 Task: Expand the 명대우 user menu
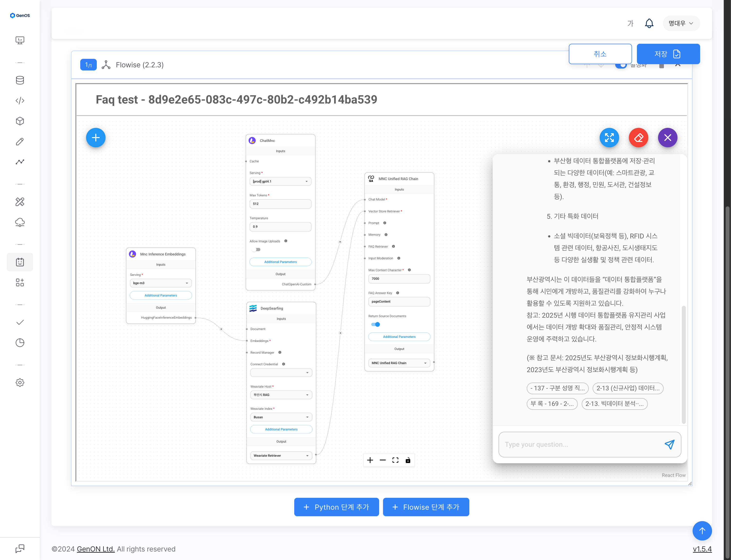[x=681, y=23]
